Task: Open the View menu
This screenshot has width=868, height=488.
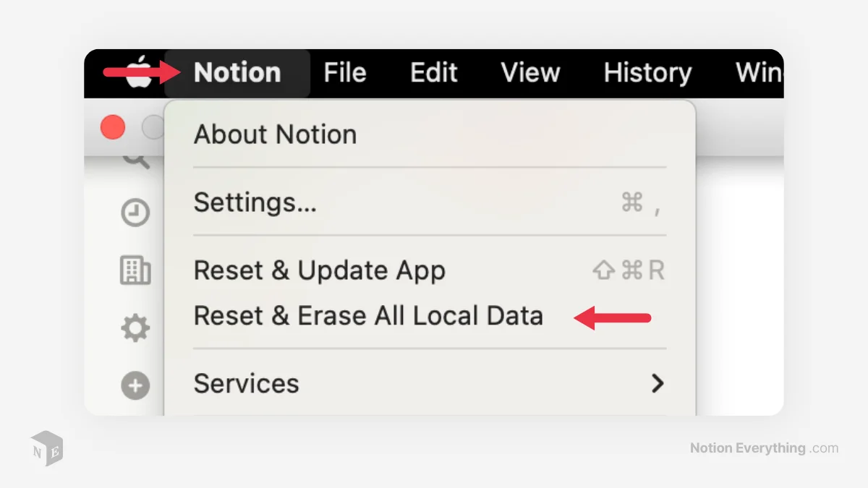Action: (x=529, y=72)
